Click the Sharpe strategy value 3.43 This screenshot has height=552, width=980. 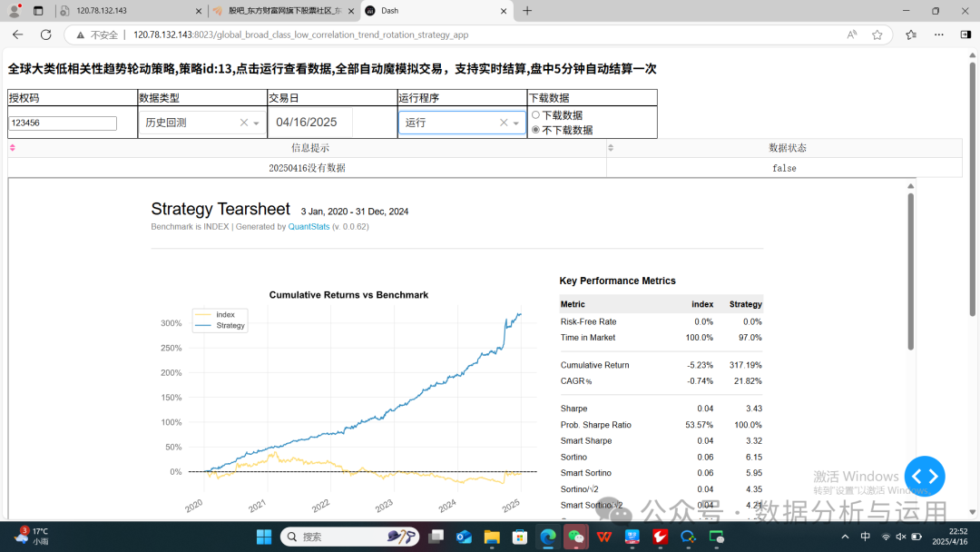point(754,409)
